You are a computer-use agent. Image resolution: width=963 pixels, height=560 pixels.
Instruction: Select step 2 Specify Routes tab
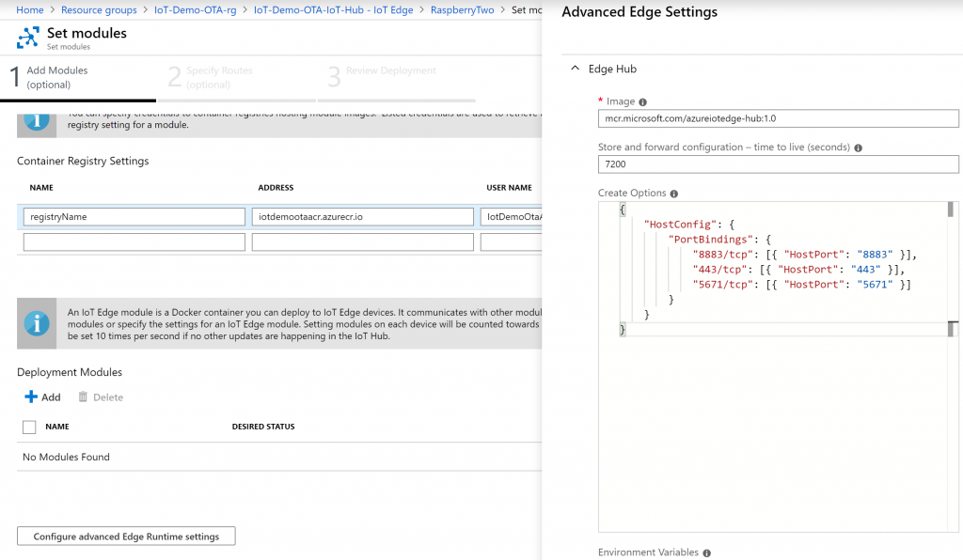[236, 78]
